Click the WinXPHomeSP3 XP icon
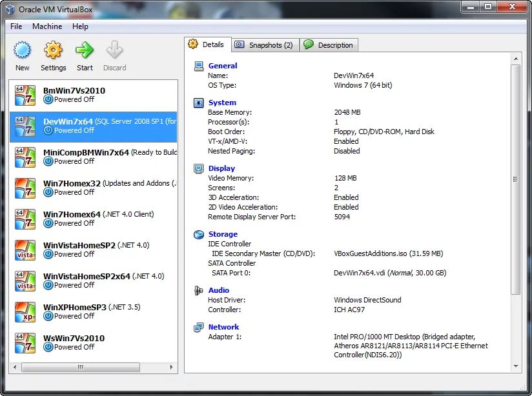Screen dimensions: 532x396 coord(25,312)
